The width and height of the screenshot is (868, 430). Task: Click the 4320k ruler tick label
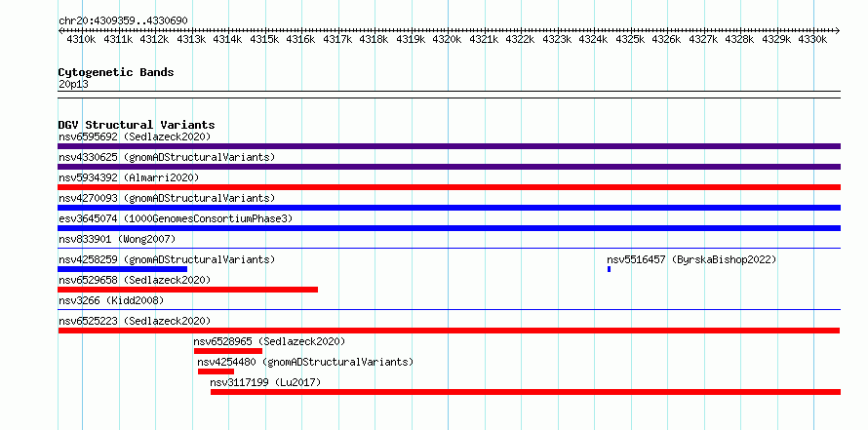447,39
